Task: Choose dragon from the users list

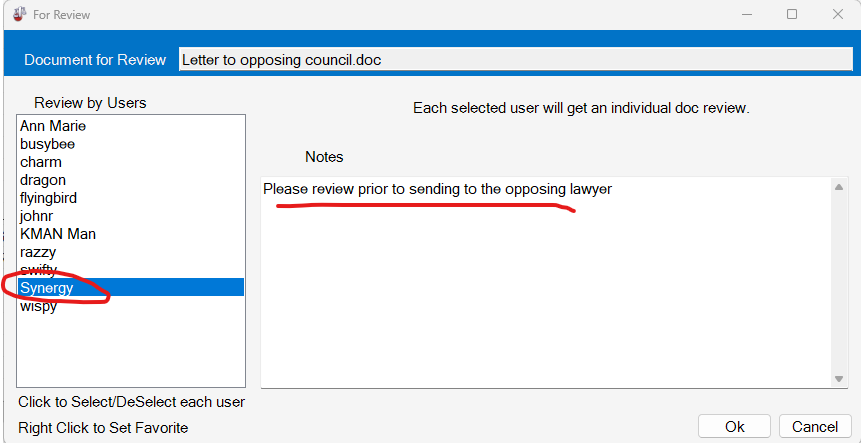Action: (x=43, y=180)
